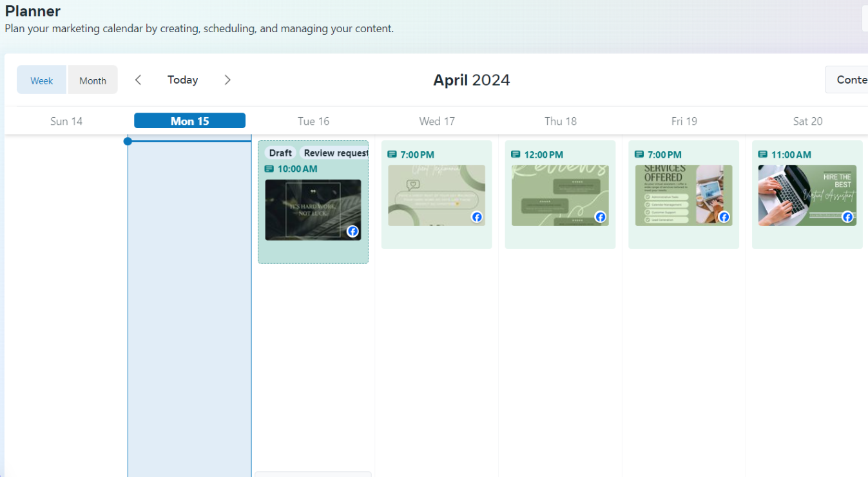Viewport: 868px width, 477px height.
Task: Click the Facebook icon on Wednesday's post
Action: (477, 217)
